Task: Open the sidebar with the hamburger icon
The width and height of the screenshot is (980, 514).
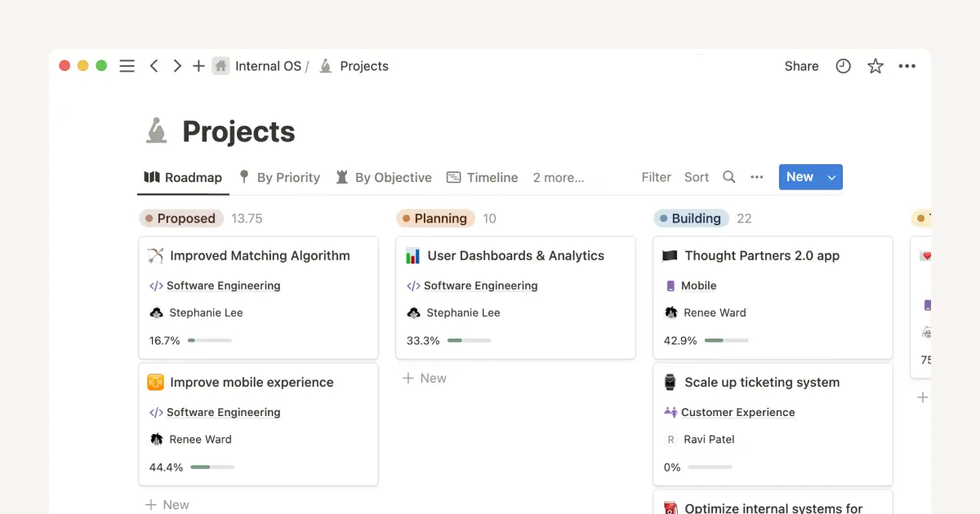Action: [127, 66]
